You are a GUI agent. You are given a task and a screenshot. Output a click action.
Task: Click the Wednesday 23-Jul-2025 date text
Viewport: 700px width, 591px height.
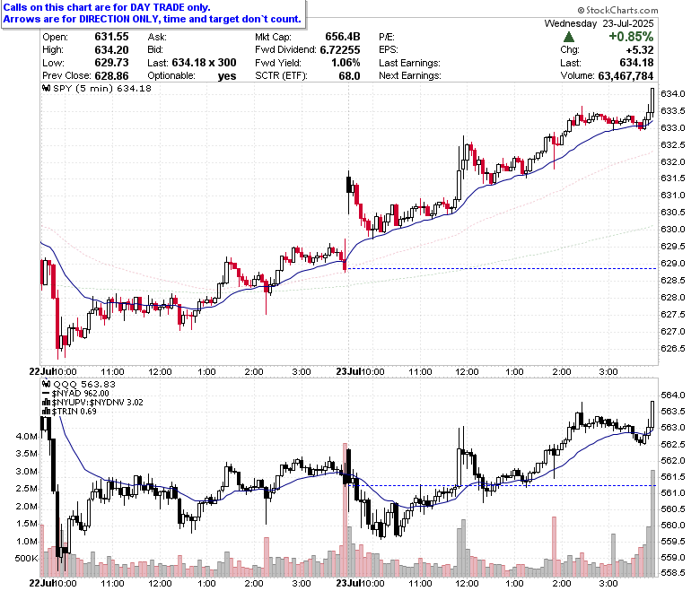pyautogui.click(x=599, y=23)
